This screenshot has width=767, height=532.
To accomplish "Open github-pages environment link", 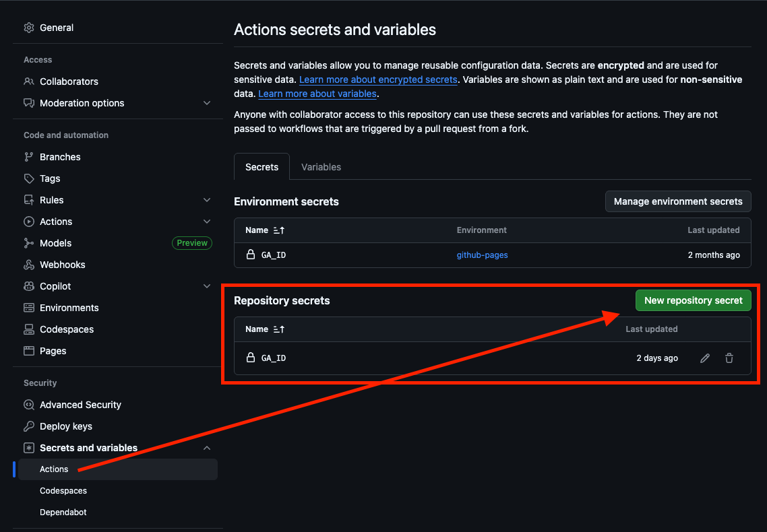I will pos(482,255).
